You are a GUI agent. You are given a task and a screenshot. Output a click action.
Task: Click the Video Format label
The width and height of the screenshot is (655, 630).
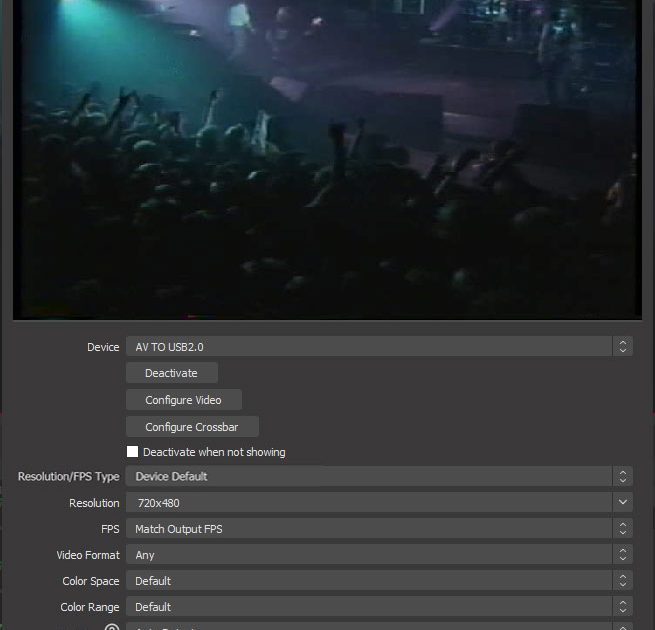coord(88,555)
